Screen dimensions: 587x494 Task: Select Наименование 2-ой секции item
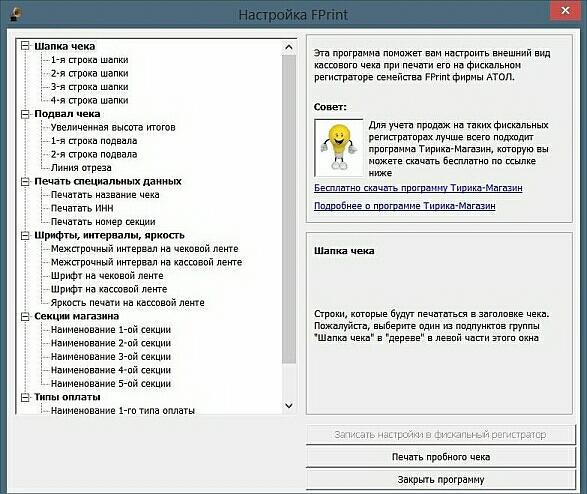[111, 343]
